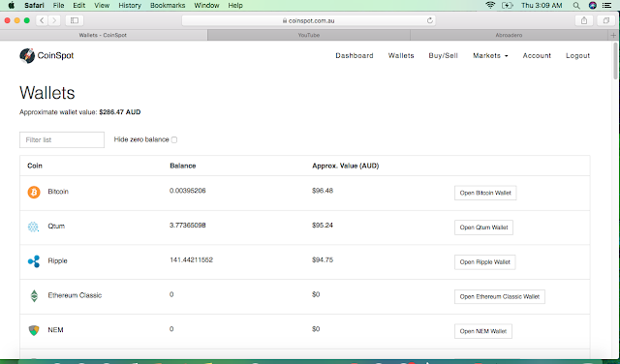Click the Qtum coin icon
Screen dimensions: 620x364
[x=33, y=227]
